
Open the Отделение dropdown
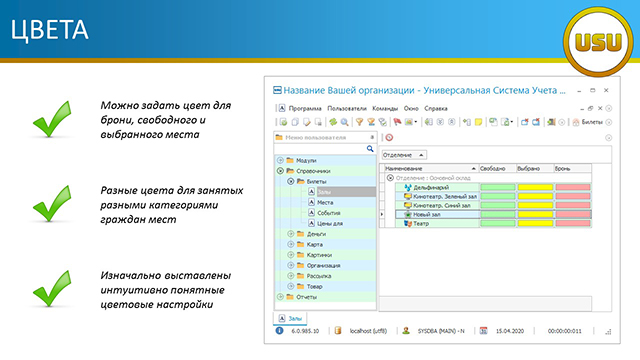point(404,155)
